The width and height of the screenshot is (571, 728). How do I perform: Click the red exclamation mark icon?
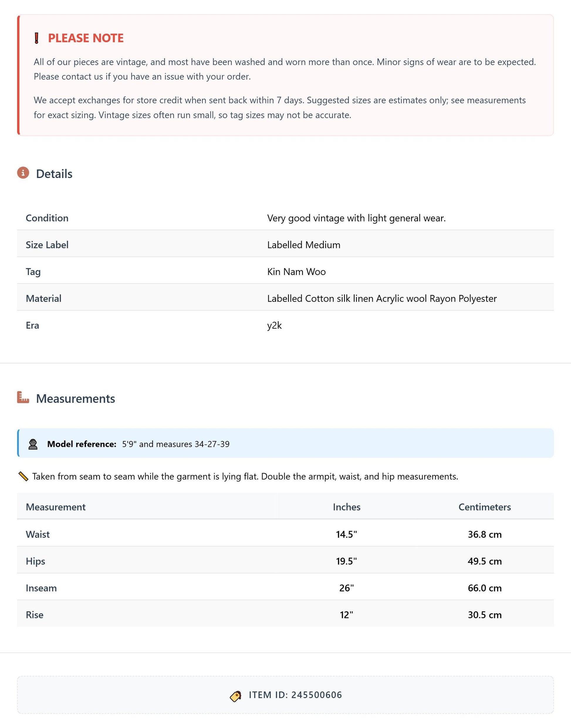pyautogui.click(x=37, y=38)
